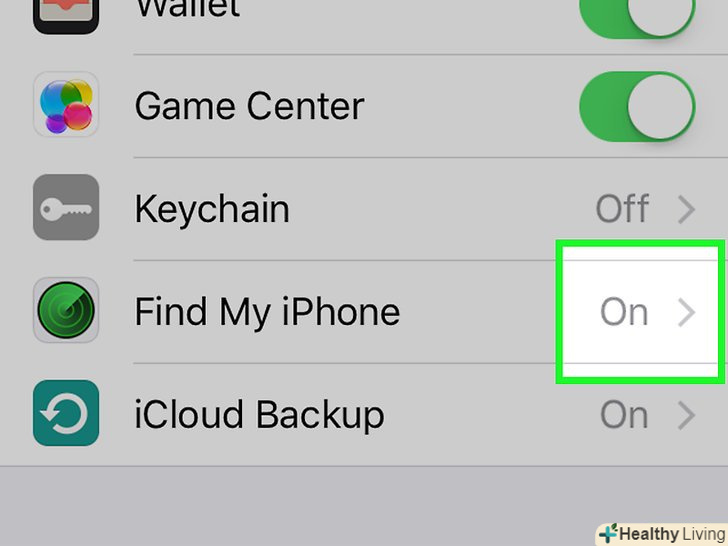The height and width of the screenshot is (546, 728).
Task: Tap the iCloud Backup circular arrow icon
Action: click(x=66, y=413)
